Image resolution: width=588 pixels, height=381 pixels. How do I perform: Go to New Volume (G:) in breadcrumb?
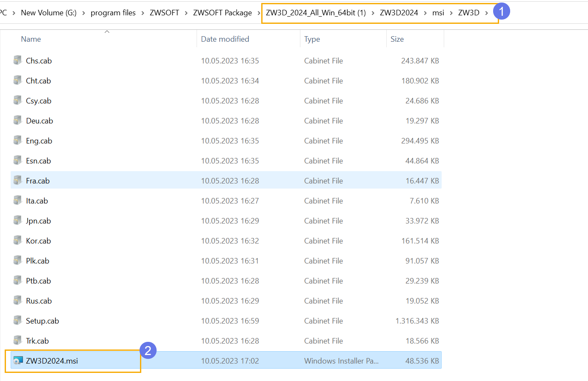49,13
